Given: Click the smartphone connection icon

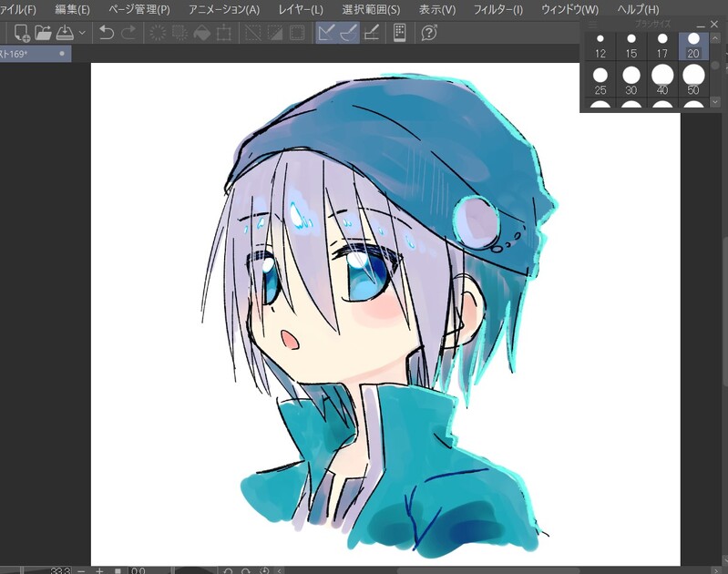Looking at the screenshot, I should (400, 33).
